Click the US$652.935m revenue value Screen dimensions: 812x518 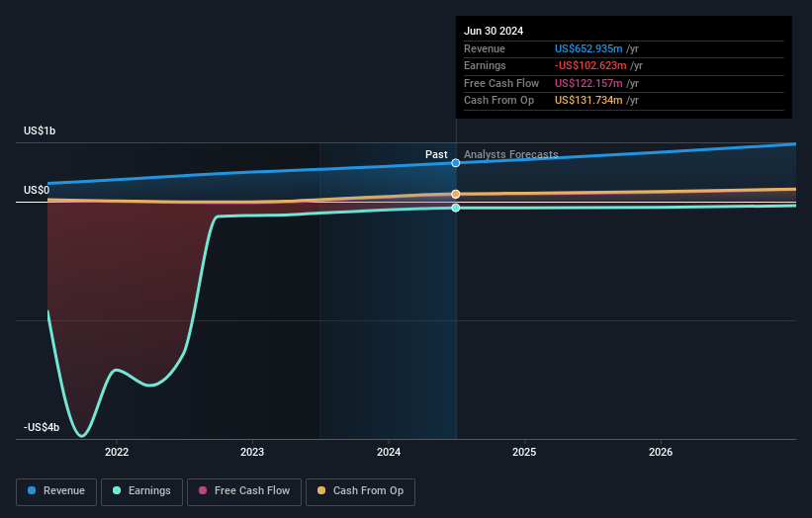click(588, 48)
